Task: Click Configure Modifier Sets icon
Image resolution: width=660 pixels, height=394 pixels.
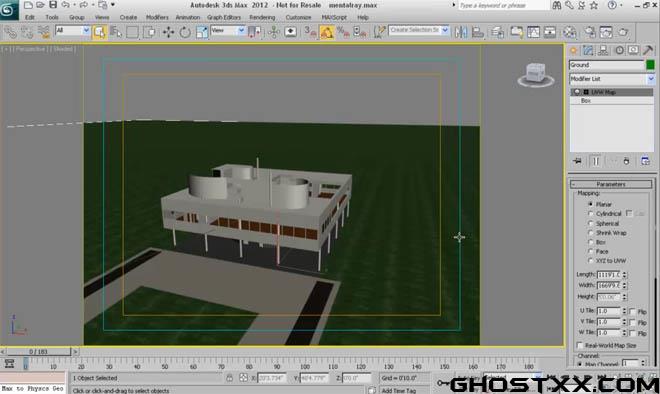Action: click(x=645, y=161)
